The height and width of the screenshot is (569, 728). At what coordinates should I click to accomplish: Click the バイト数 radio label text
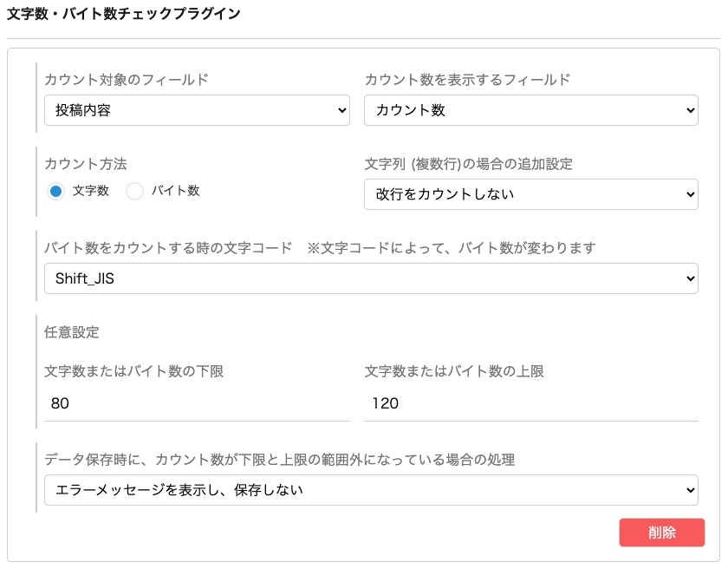click(175, 191)
